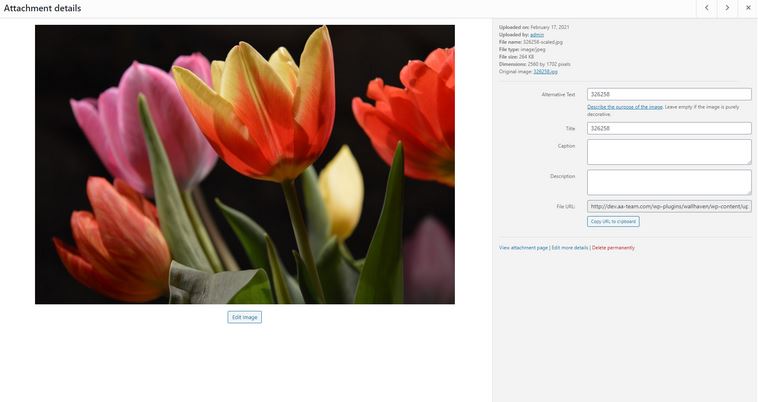Click the 'Attachment details' heading
The width and height of the screenshot is (758, 402).
pyautogui.click(x=43, y=8)
